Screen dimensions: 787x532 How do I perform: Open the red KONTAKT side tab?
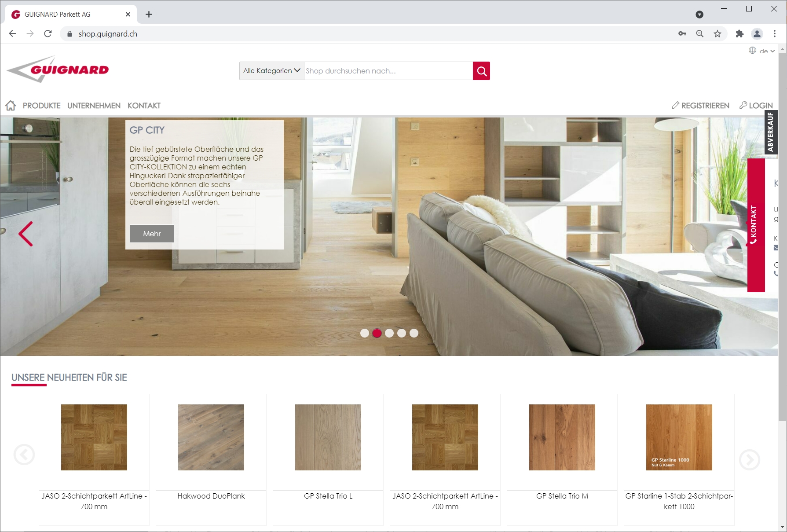pyautogui.click(x=756, y=225)
